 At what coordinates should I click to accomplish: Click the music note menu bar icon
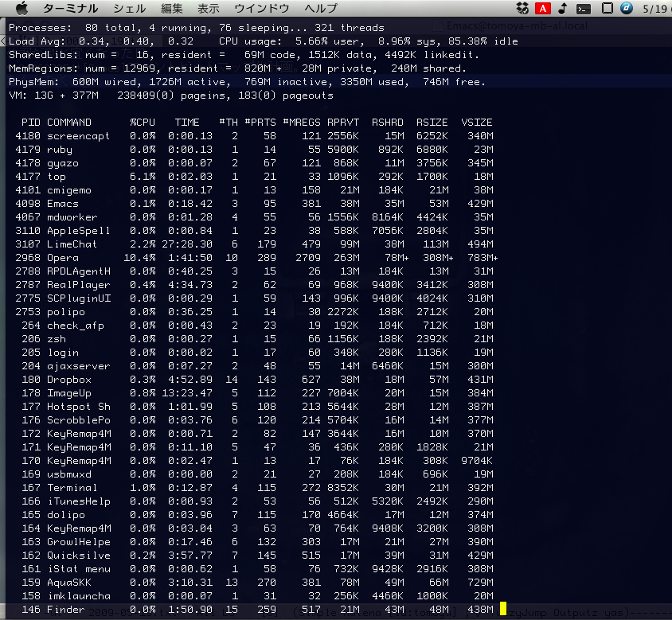(563, 8)
